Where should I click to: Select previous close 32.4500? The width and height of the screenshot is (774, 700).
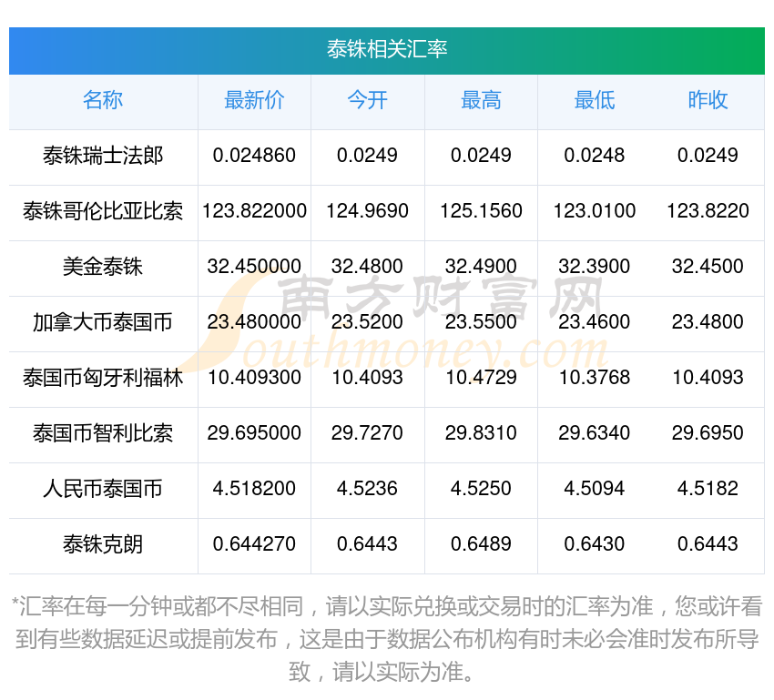click(x=708, y=267)
